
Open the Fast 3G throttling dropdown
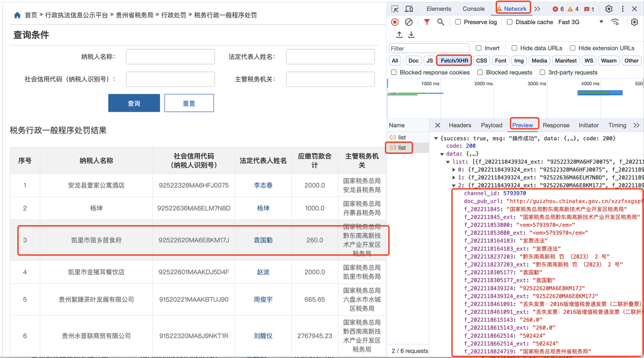[x=581, y=22]
